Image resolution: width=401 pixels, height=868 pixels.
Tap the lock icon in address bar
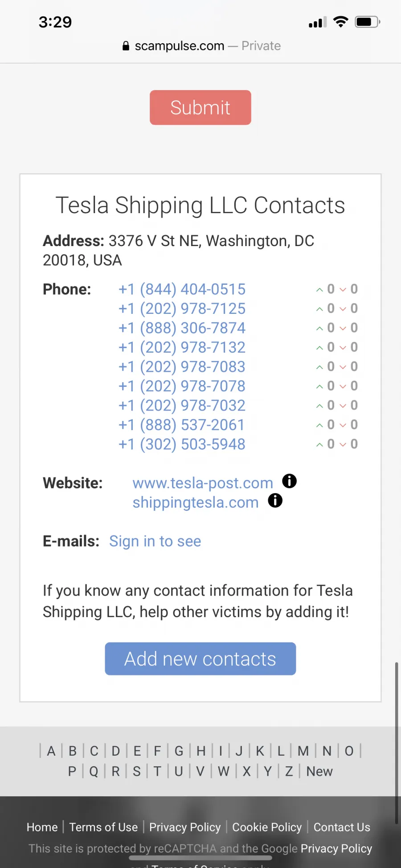(126, 46)
